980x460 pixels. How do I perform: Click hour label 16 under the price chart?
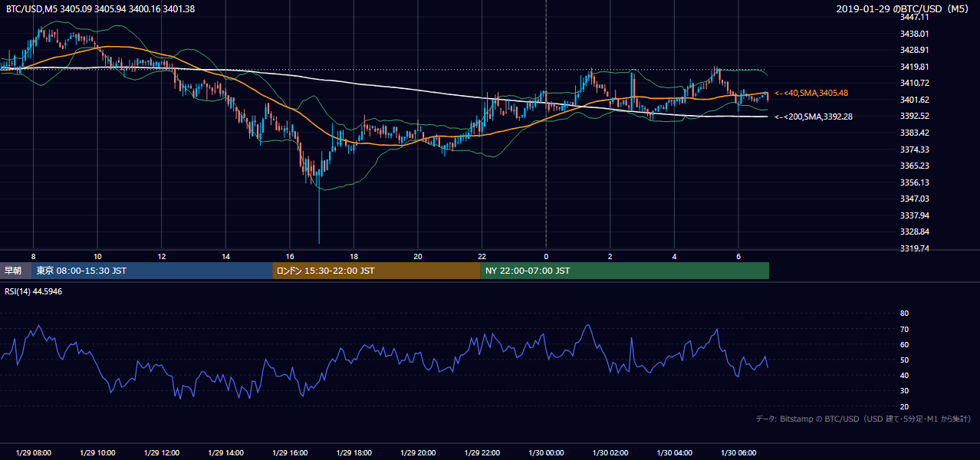coord(289,256)
